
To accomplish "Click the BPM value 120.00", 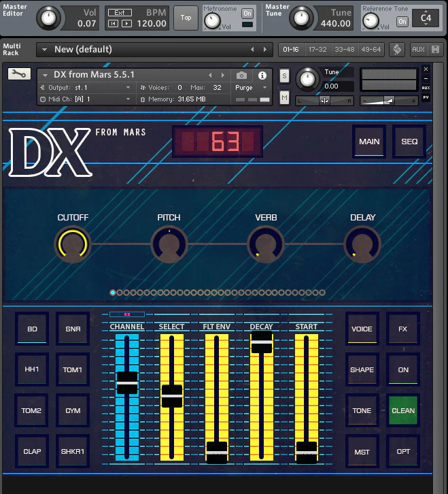I will click(152, 24).
